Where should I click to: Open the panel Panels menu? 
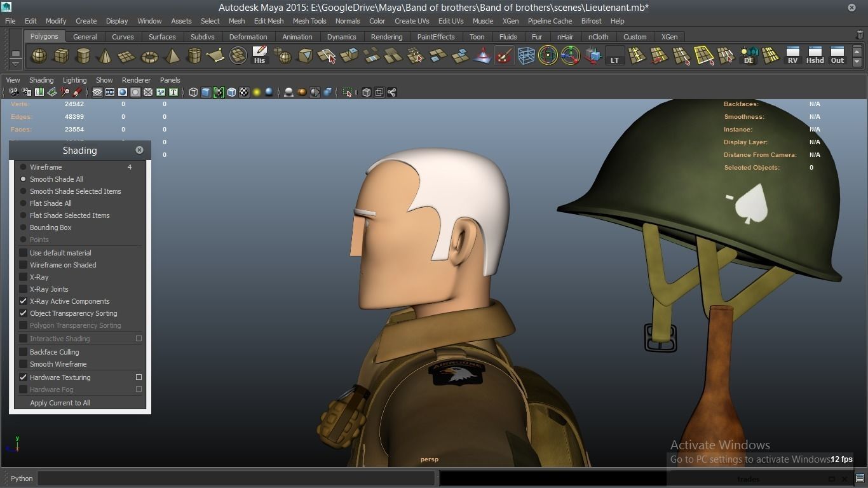point(170,80)
